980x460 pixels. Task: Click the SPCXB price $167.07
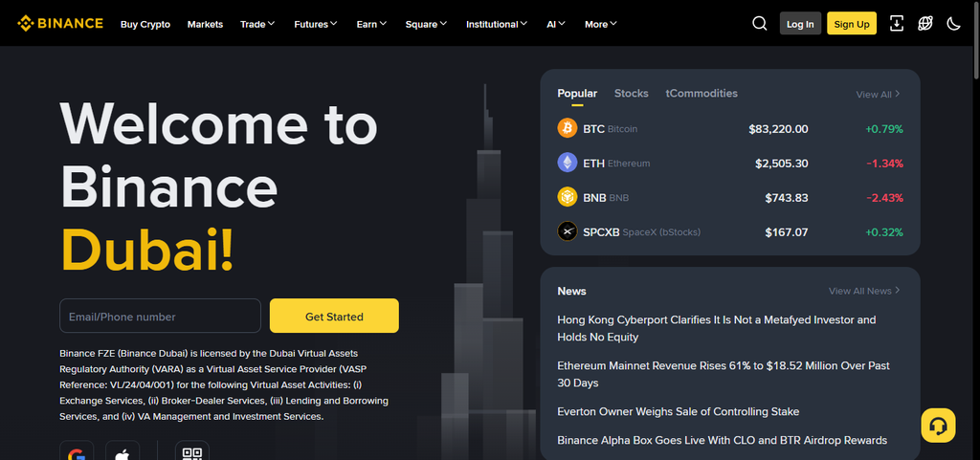[x=787, y=232]
